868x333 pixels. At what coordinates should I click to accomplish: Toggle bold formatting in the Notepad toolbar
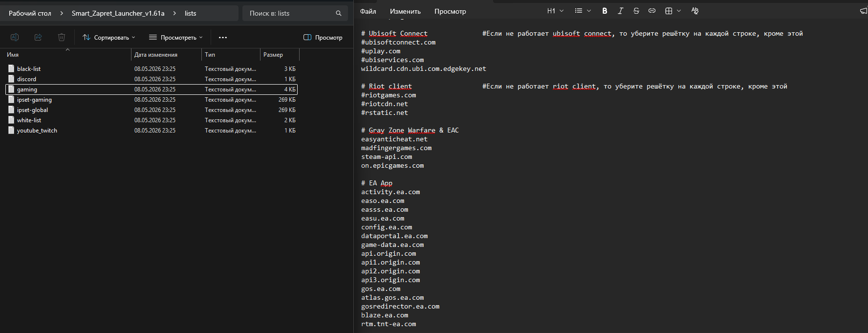click(x=605, y=11)
